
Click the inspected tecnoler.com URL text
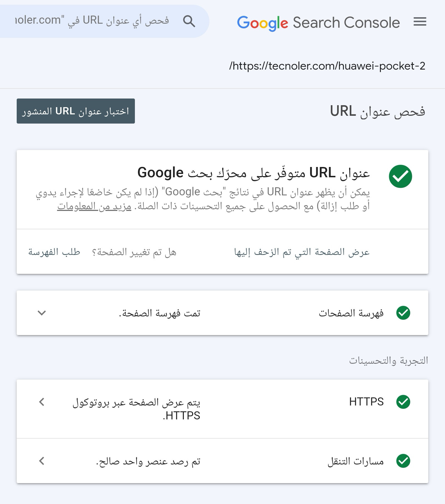[327, 66]
